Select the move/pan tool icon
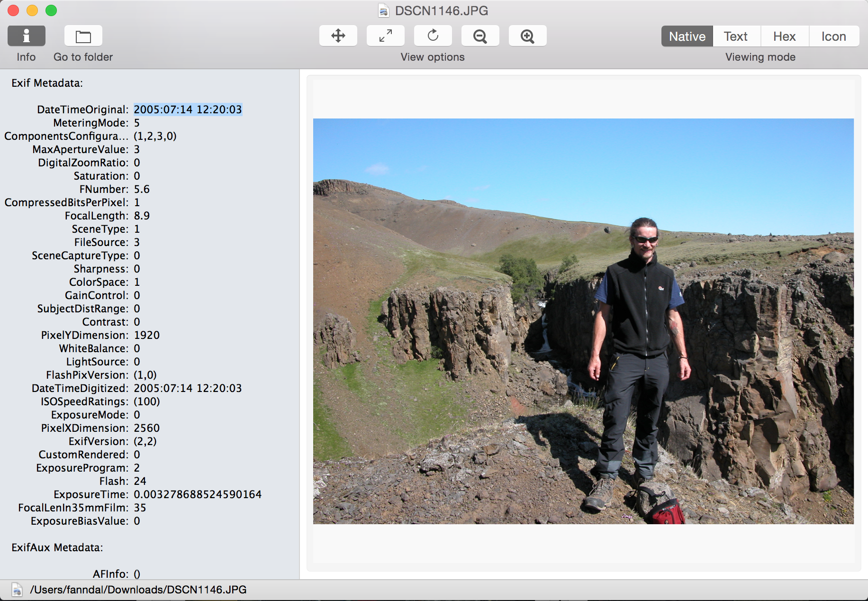The width and height of the screenshot is (868, 601). (338, 36)
